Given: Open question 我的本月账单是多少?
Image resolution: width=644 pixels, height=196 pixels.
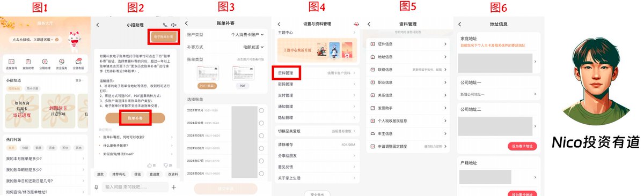Looking at the screenshot, I should coord(45,159).
